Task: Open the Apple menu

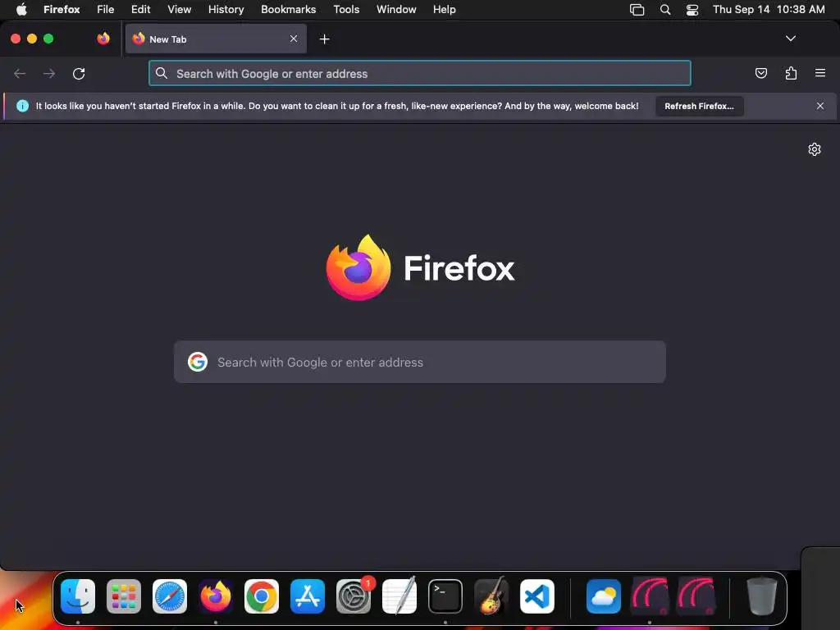Action: pos(21,10)
